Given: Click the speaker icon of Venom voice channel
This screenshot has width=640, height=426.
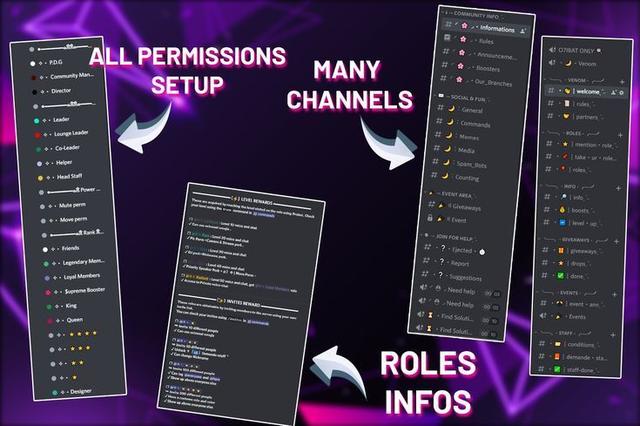Looking at the screenshot, I should (x=552, y=62).
